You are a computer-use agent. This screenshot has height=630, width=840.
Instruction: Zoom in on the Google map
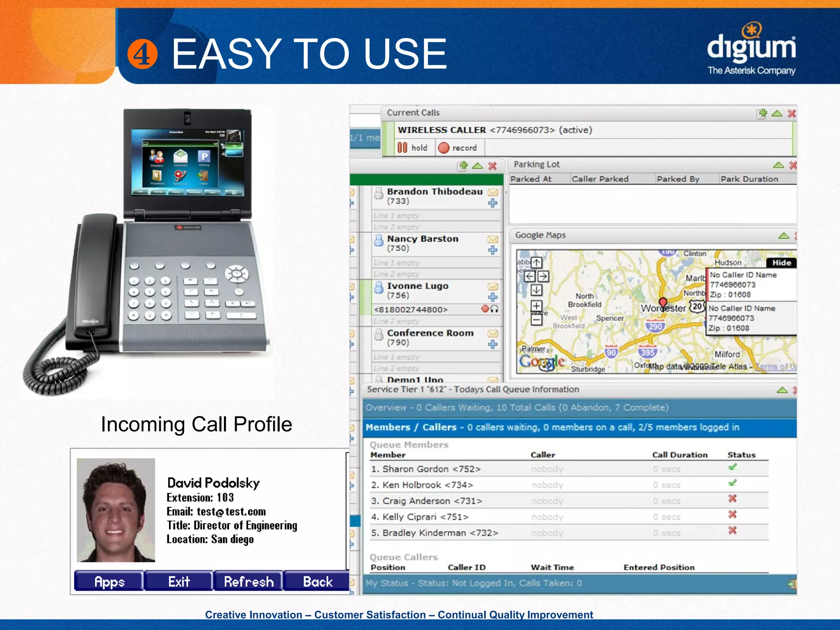536,306
